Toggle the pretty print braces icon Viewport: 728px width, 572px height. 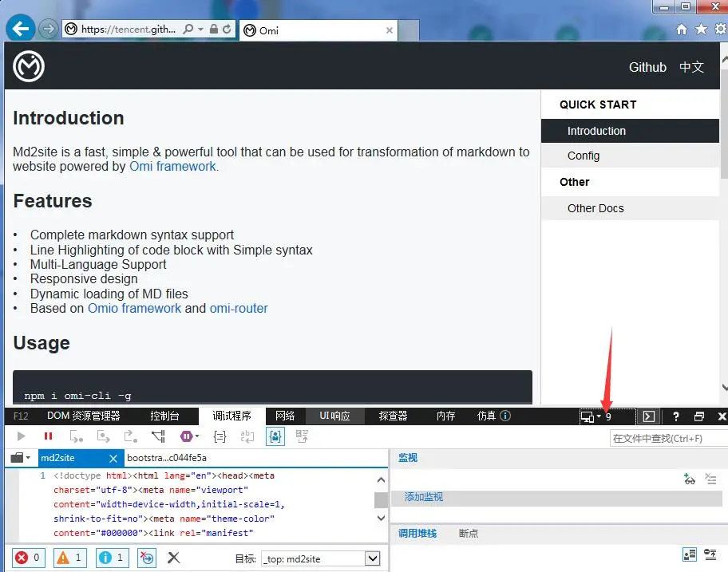pyautogui.click(x=220, y=436)
